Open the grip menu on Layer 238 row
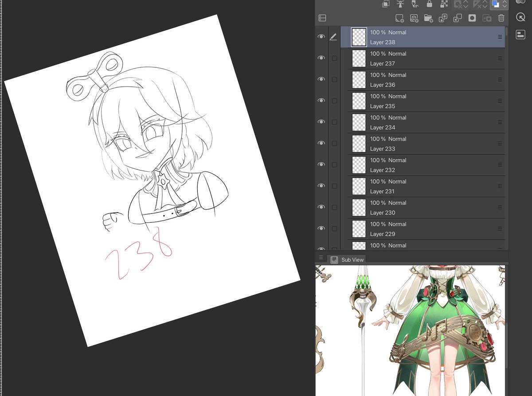532x396 pixels. (x=500, y=37)
